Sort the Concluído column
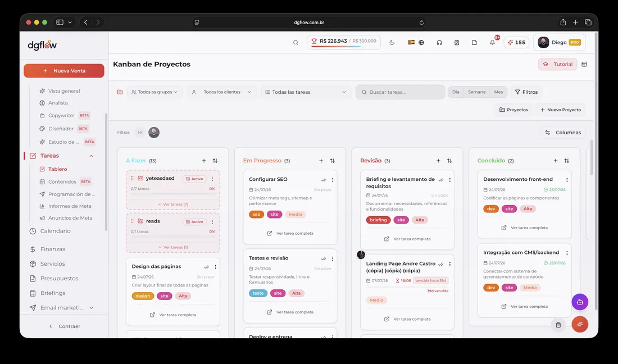This screenshot has width=618, height=364. tap(567, 161)
